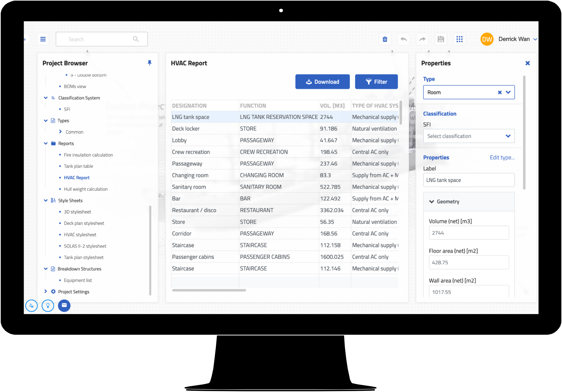
Task: Click the Wall area (net) value field
Action: click(x=469, y=291)
